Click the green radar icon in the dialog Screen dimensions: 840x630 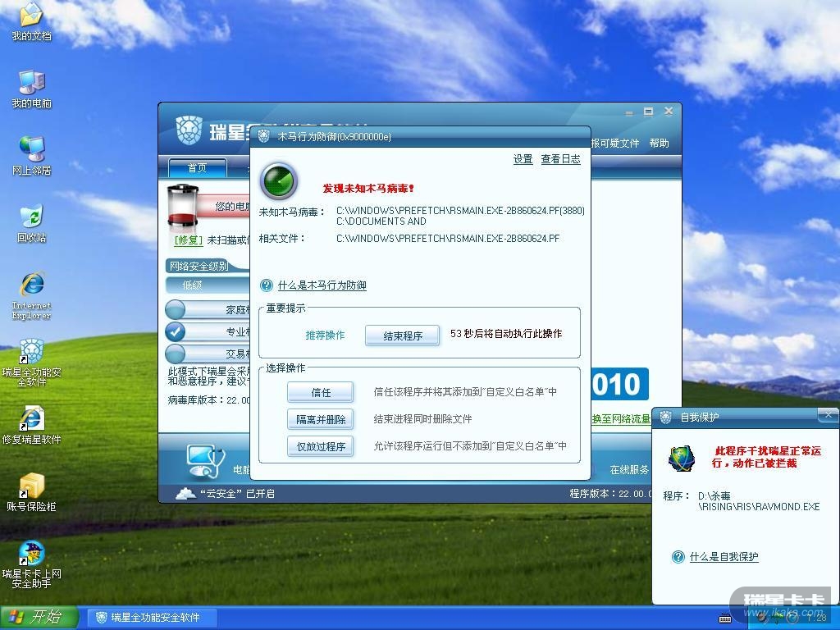click(279, 181)
